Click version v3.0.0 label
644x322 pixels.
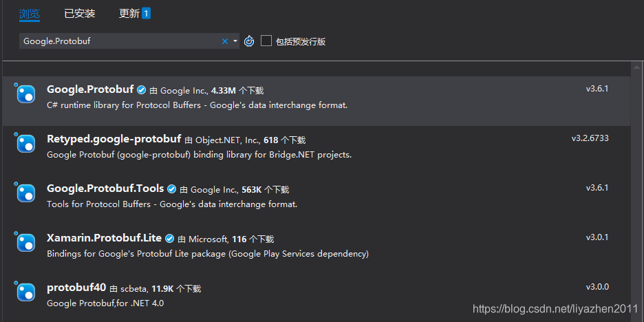[x=597, y=287]
